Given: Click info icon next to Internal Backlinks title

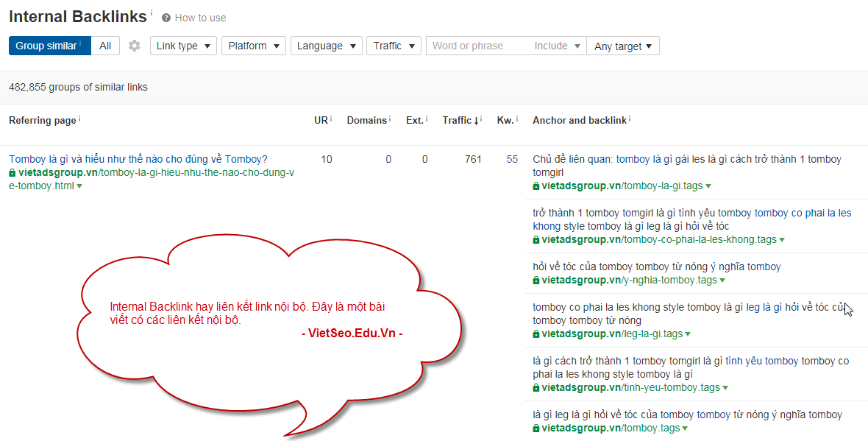Looking at the screenshot, I should pos(152,13).
